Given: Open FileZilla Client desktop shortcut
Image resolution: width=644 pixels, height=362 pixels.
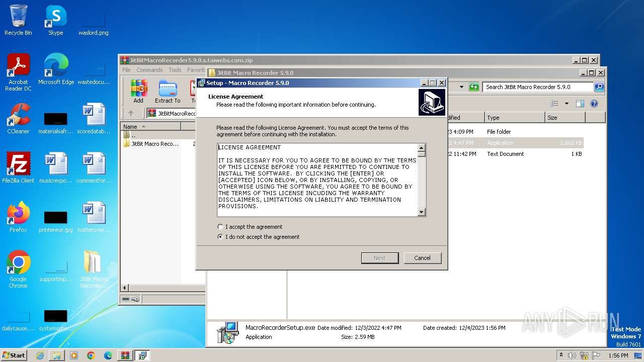Looking at the screenshot, I should [18, 168].
